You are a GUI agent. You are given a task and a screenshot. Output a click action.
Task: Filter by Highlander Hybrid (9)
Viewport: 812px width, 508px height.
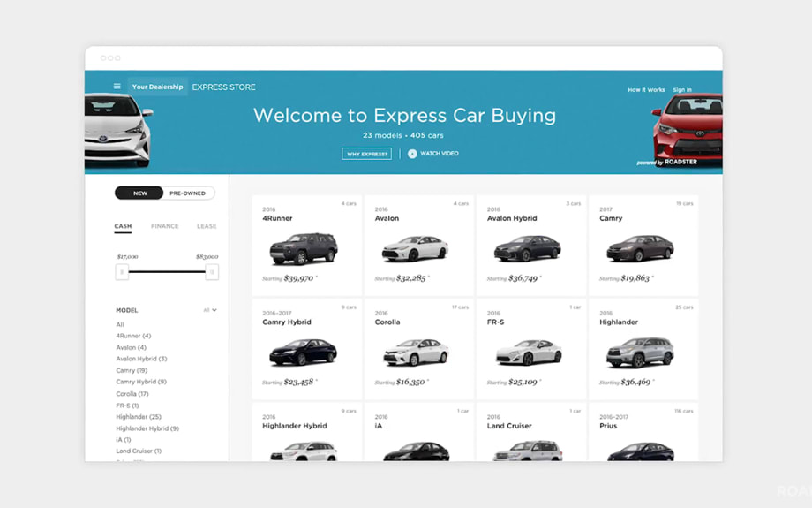[x=147, y=428]
